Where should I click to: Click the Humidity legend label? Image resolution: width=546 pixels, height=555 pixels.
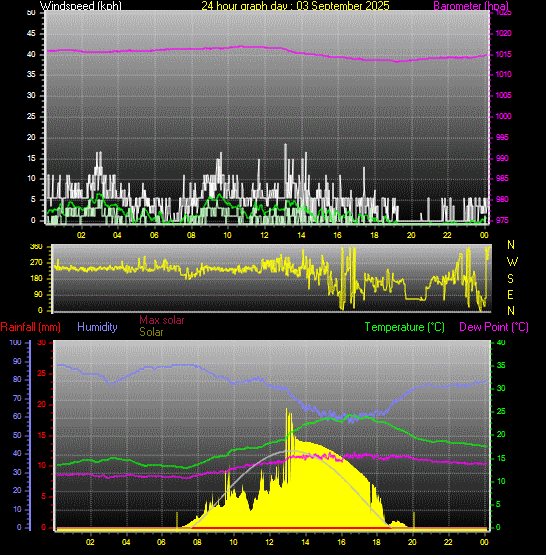[x=97, y=327]
